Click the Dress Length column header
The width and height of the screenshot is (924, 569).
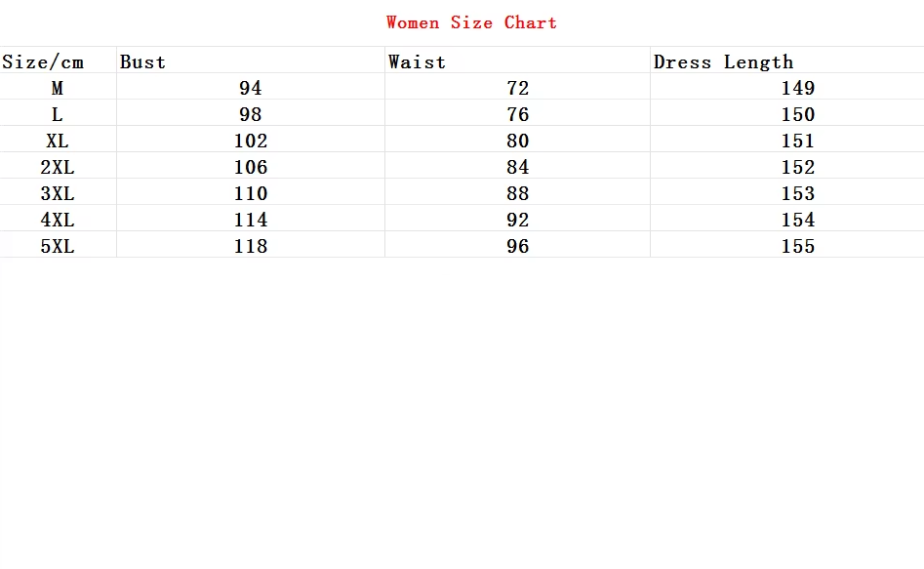[x=723, y=62]
